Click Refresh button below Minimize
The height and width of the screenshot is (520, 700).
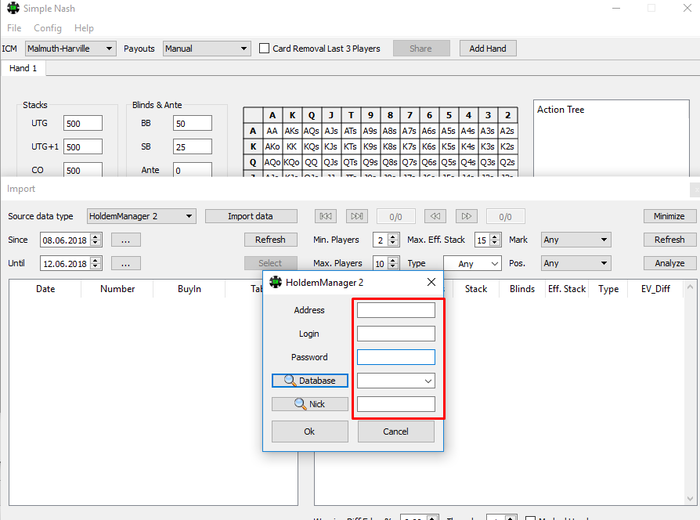click(670, 240)
